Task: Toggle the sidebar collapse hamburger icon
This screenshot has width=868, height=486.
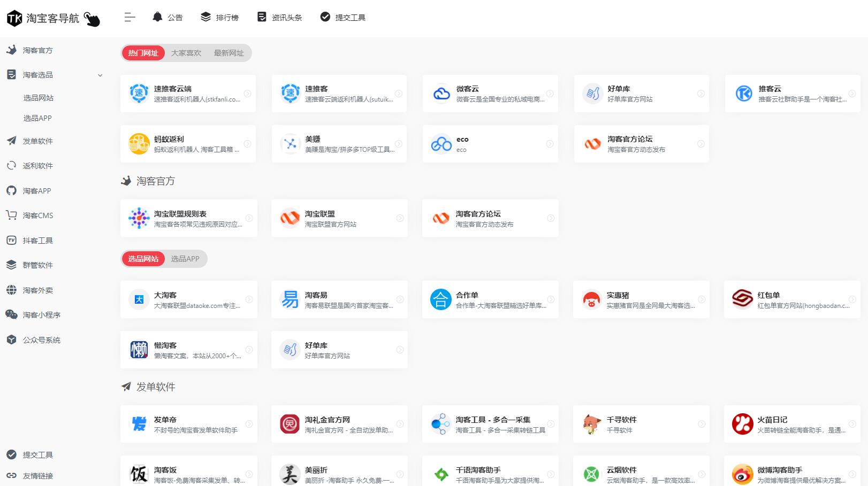Action: pos(130,17)
